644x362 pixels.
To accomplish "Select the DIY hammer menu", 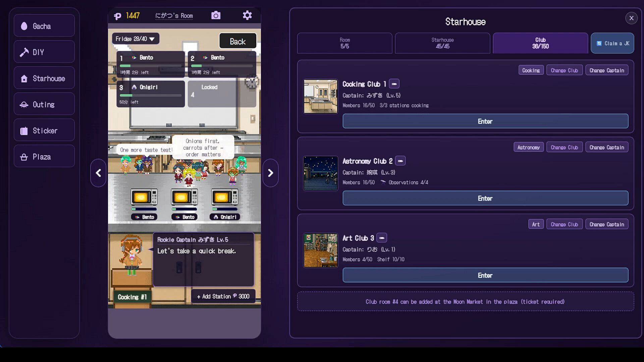I will pos(44,52).
